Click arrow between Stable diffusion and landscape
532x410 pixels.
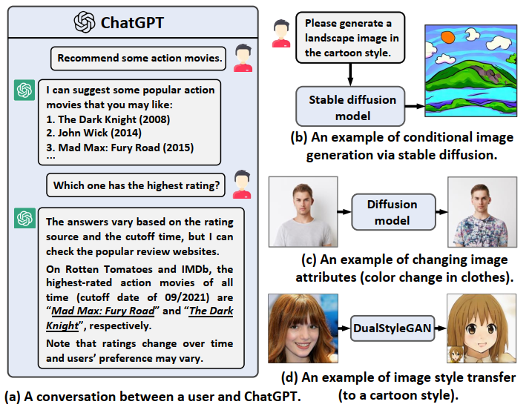point(415,107)
